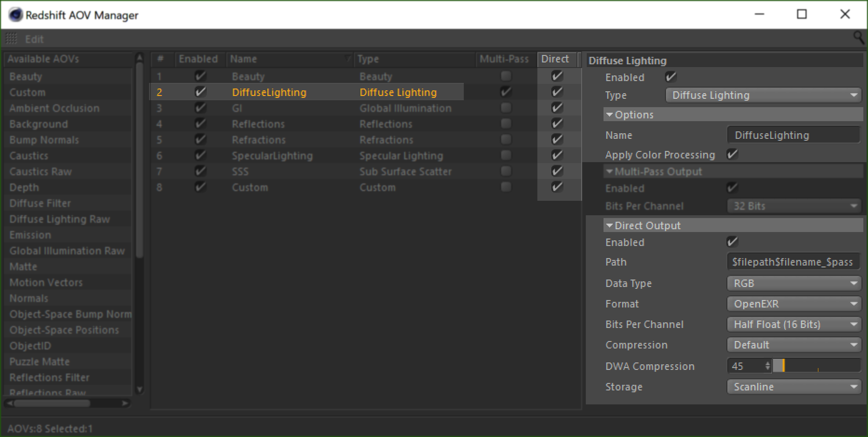Click Sub Surface Scatter type cell
Viewport: 868px width, 437px height.
click(x=406, y=171)
